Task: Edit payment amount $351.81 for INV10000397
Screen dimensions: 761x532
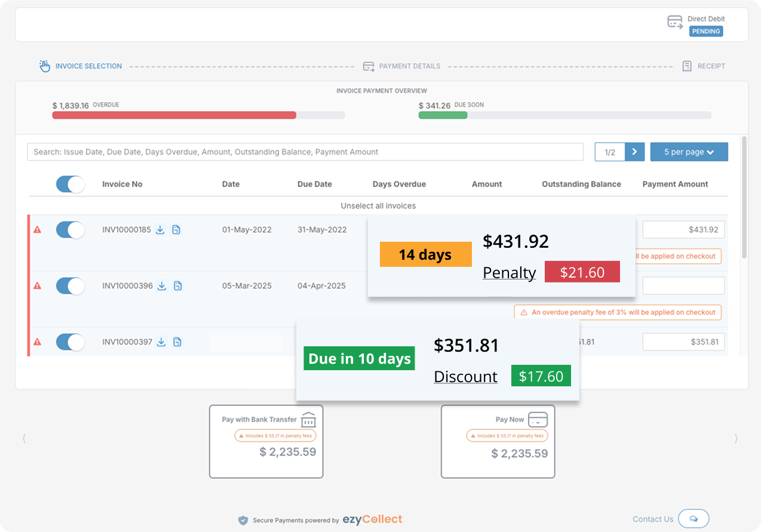Action: pos(683,342)
